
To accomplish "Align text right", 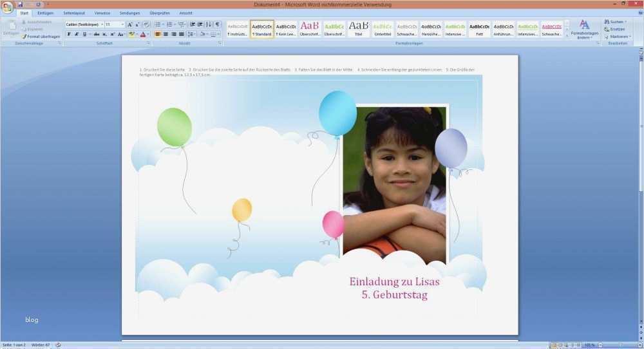I will pos(173,35).
